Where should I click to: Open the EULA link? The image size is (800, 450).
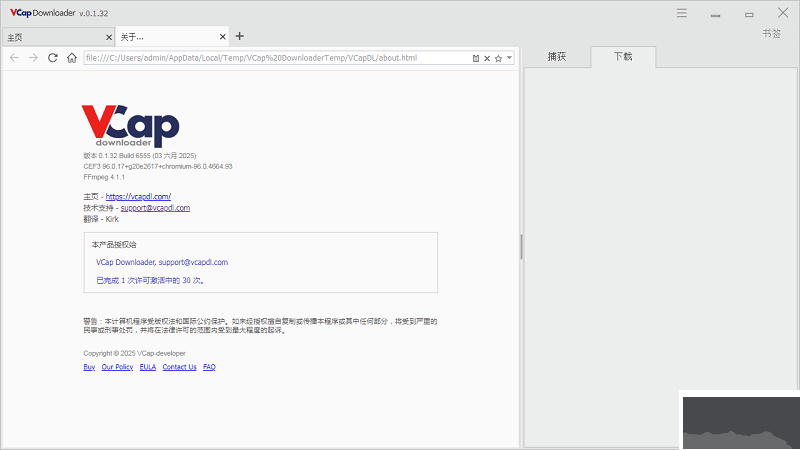click(148, 367)
